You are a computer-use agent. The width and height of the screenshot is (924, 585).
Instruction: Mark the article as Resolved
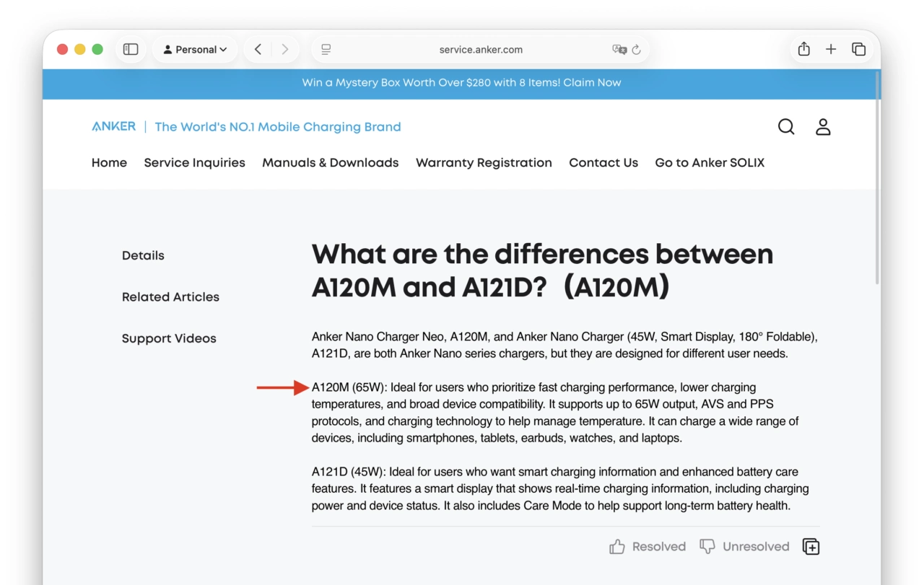pos(648,547)
